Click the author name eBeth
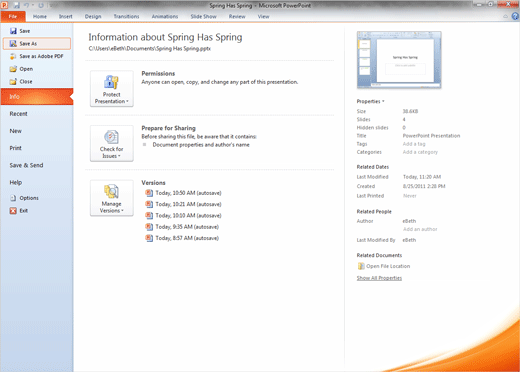The width and height of the screenshot is (520, 372). point(409,221)
